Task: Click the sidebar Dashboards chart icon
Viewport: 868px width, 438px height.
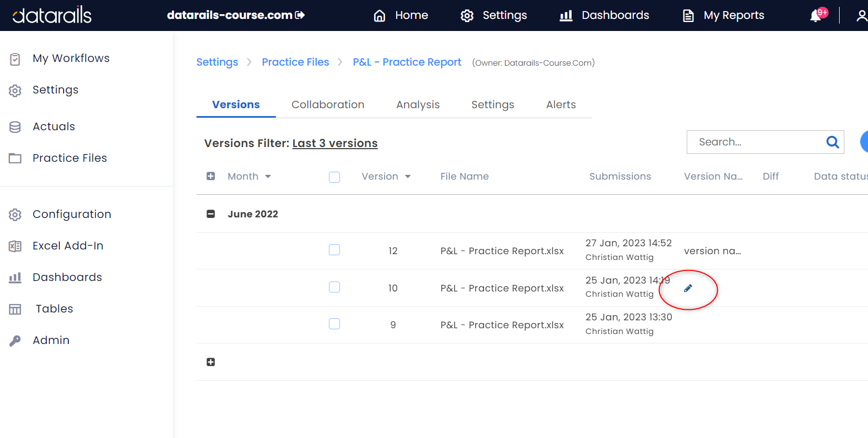Action: tap(15, 278)
